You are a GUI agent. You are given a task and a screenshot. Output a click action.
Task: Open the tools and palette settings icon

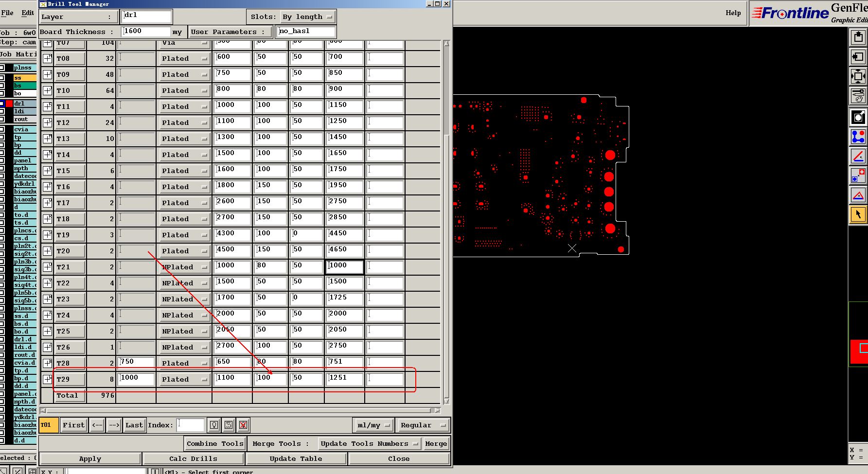point(858,96)
